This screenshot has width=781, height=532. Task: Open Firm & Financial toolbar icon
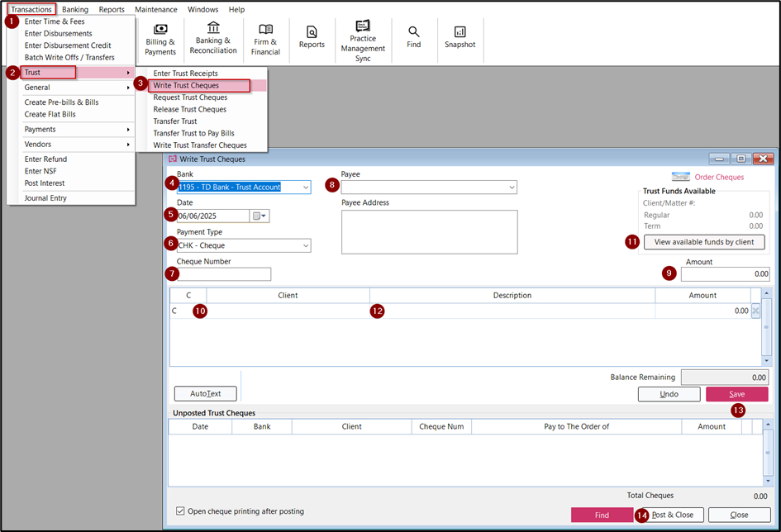coord(265,40)
